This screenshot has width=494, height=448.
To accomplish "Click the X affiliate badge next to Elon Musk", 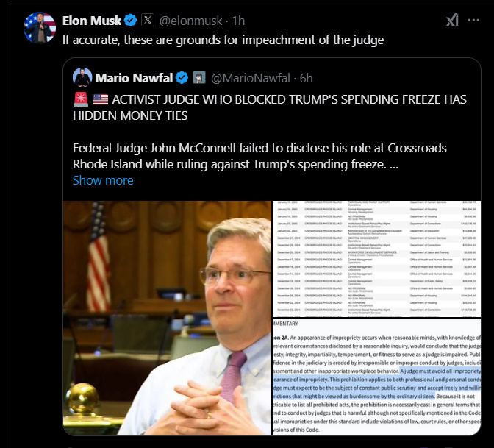I will pos(148,21).
